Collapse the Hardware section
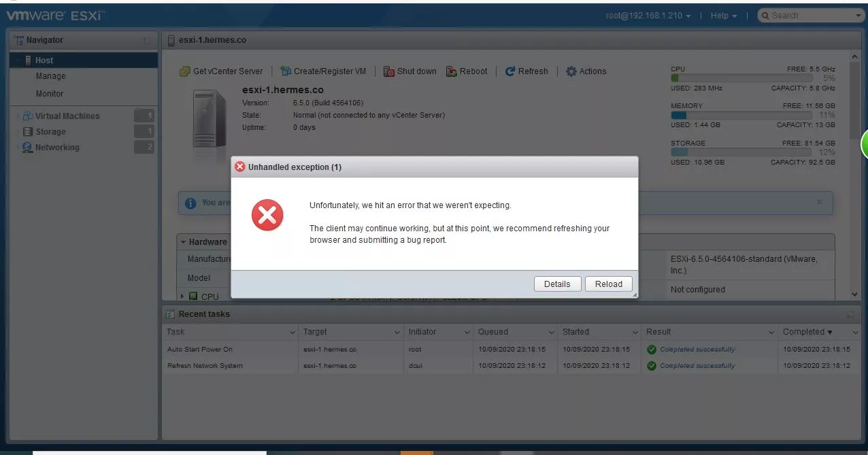The height and width of the screenshot is (455, 868). [183, 242]
